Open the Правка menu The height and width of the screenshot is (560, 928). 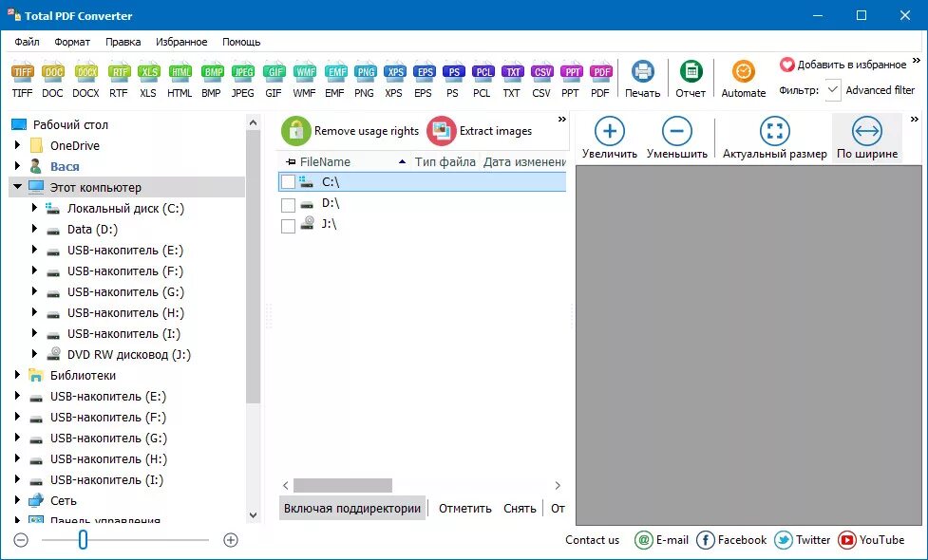click(x=123, y=42)
